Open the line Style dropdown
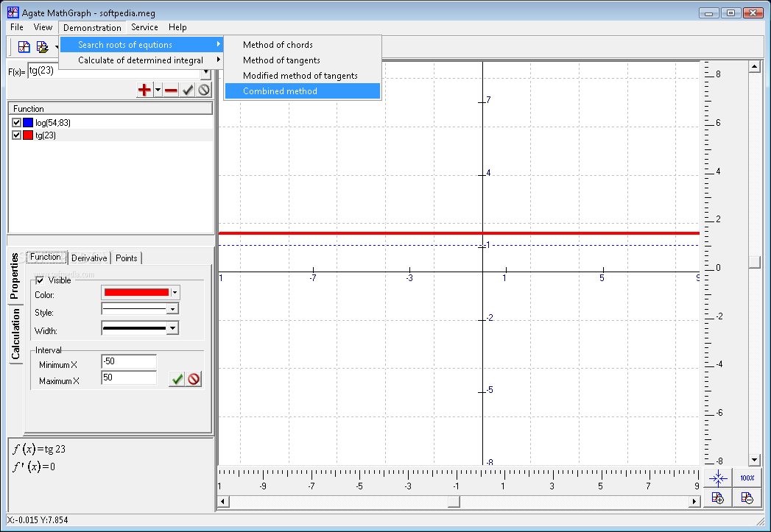Screen dimensions: 771x532 pyautogui.click(x=172, y=309)
